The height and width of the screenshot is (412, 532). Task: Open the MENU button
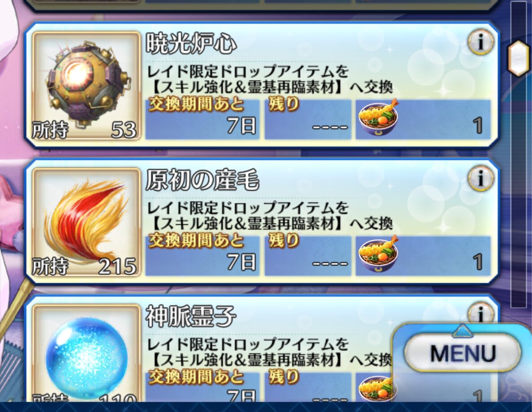pos(463,353)
